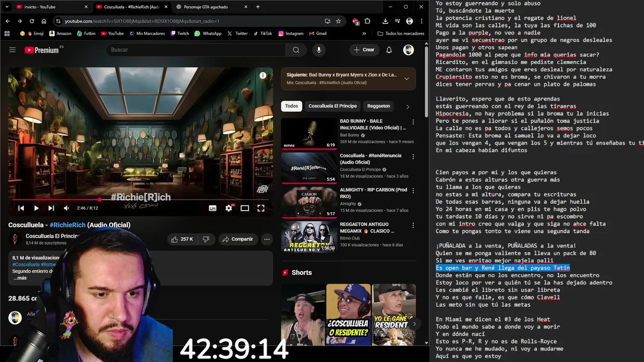644x362 pixels.
Task: Open Chrome downloads
Action: [x=385, y=21]
